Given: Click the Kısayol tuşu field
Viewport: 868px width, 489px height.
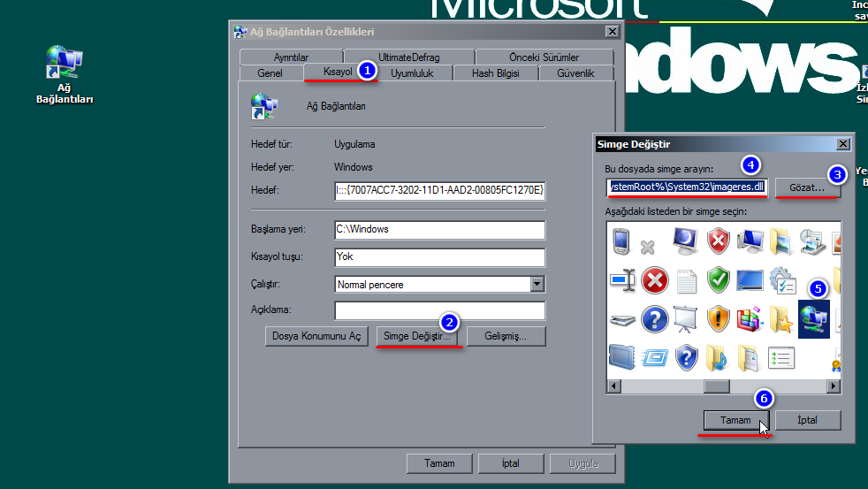Looking at the screenshot, I should pyautogui.click(x=439, y=257).
